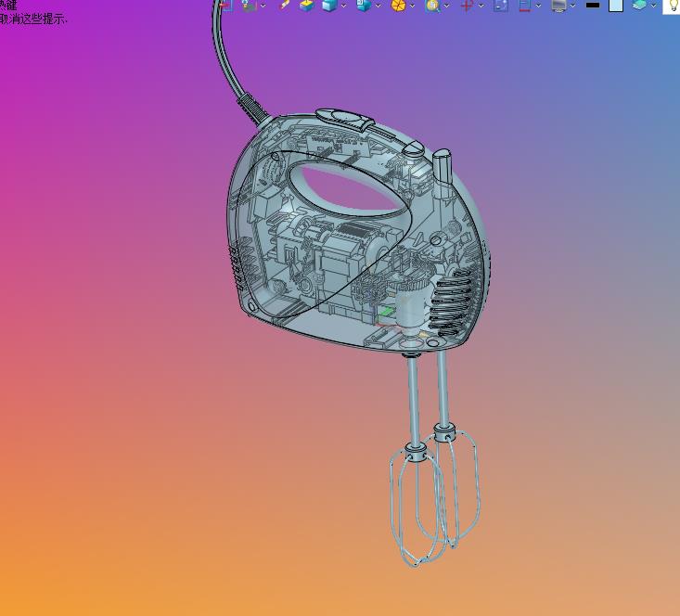The image size is (680, 616).
Task: Click the teal layer stack icon
Action: coord(639,6)
